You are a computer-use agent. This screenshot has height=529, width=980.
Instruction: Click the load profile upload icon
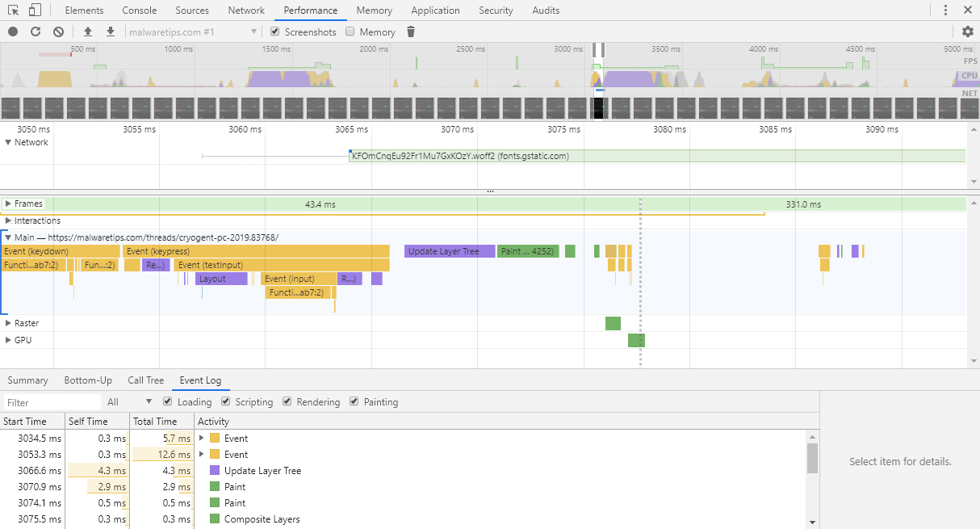pyautogui.click(x=88, y=31)
